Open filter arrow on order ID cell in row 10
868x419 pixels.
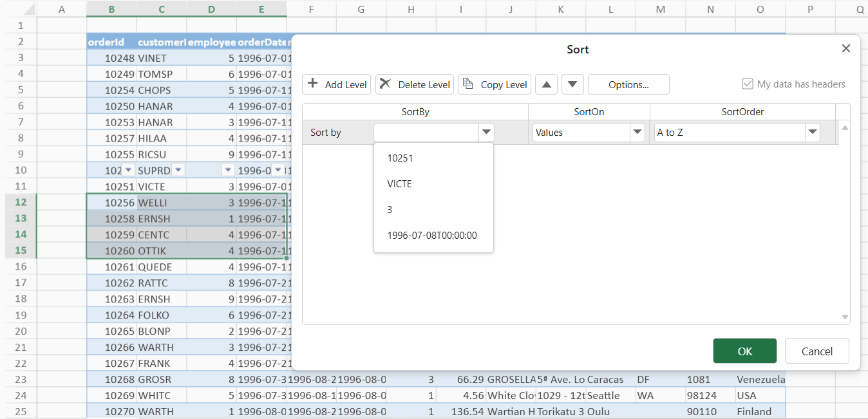point(128,170)
